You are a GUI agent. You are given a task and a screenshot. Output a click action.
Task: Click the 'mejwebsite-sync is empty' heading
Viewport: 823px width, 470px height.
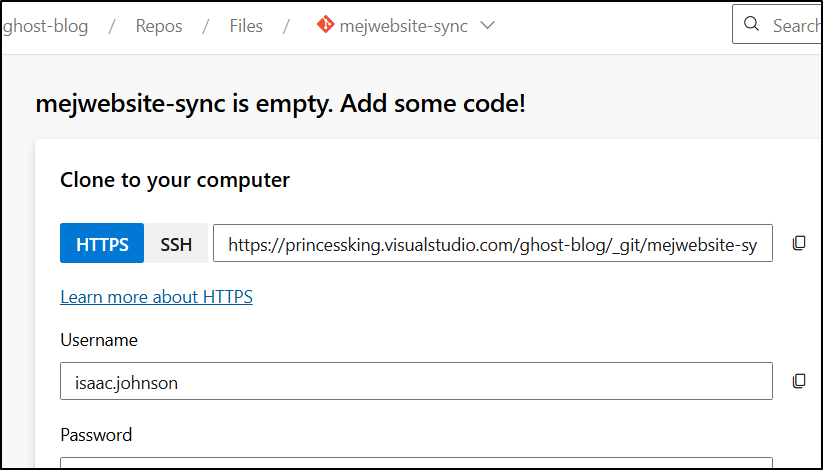click(x=280, y=104)
